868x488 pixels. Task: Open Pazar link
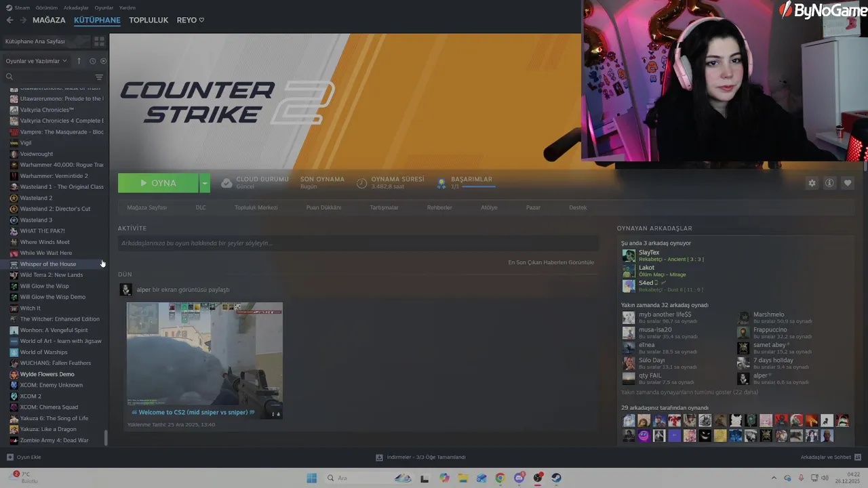(533, 207)
